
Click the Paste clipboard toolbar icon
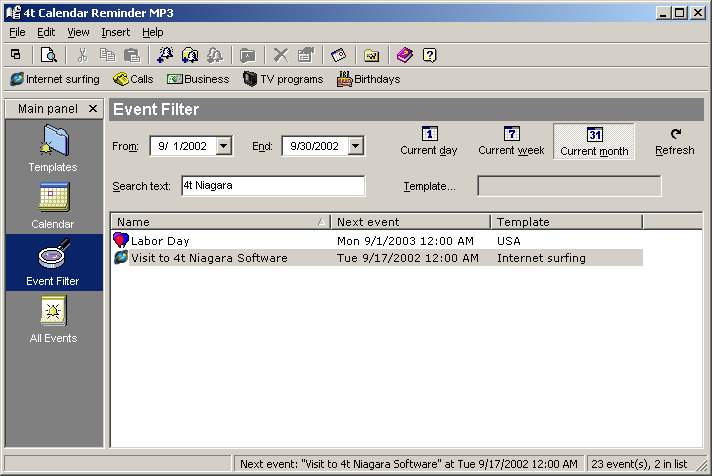pyautogui.click(x=132, y=55)
